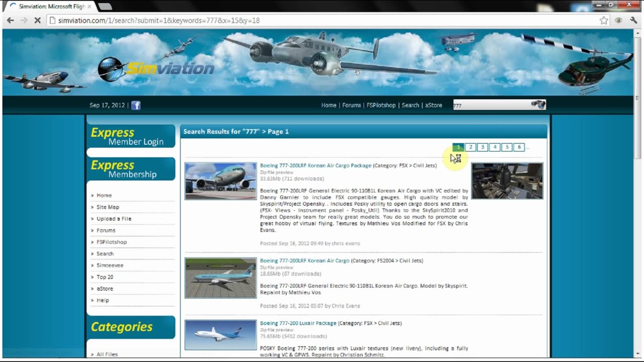Go to results page 2
Viewport: 644px width, 362px height.
(470, 147)
